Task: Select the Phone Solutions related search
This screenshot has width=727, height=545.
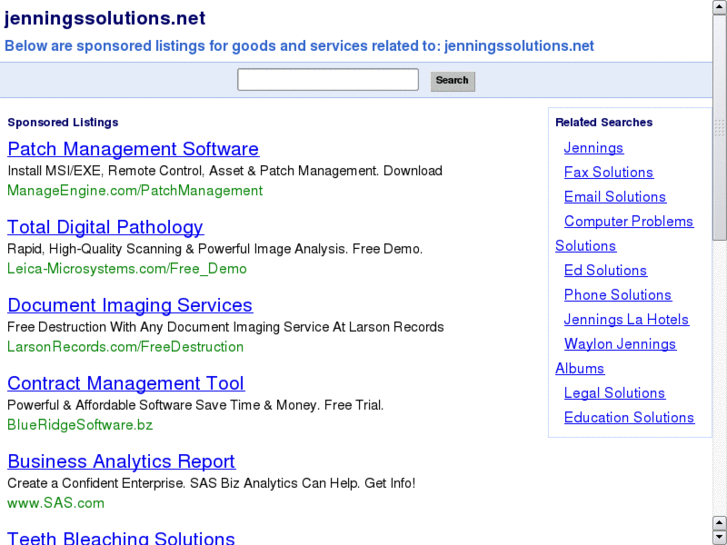Action: point(618,295)
